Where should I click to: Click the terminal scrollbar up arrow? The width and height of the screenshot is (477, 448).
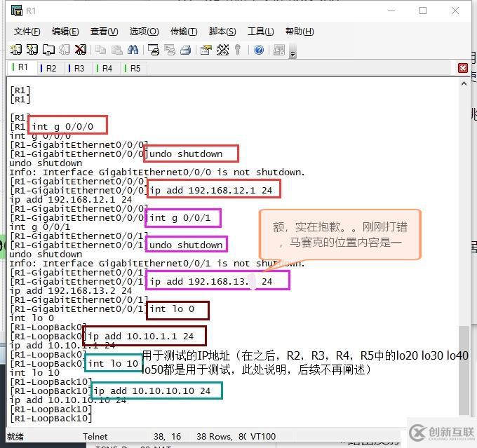click(464, 83)
